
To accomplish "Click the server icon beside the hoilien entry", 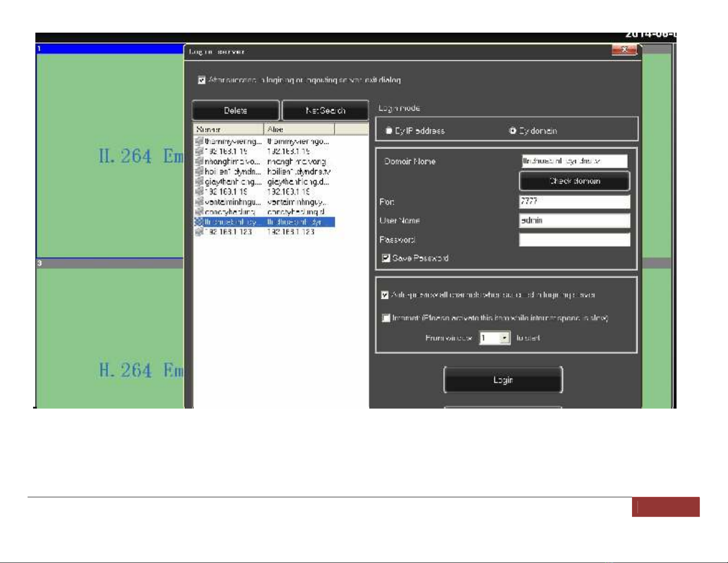I will pyautogui.click(x=199, y=171).
